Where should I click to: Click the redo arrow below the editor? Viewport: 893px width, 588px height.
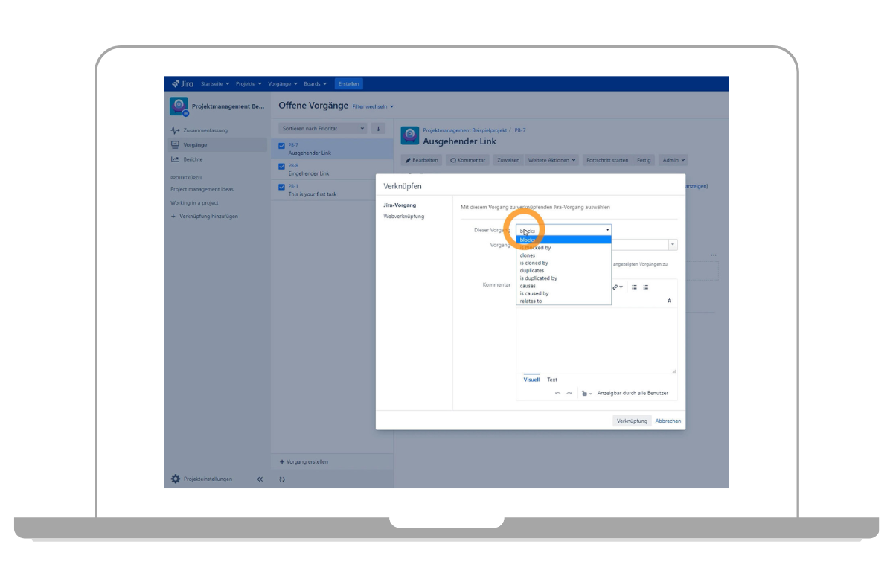coord(569,393)
